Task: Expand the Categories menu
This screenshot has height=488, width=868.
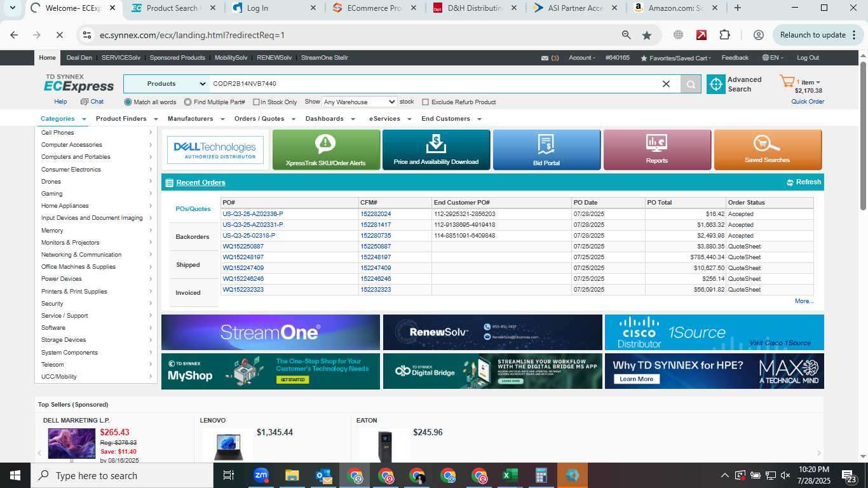Action: tap(63, 119)
